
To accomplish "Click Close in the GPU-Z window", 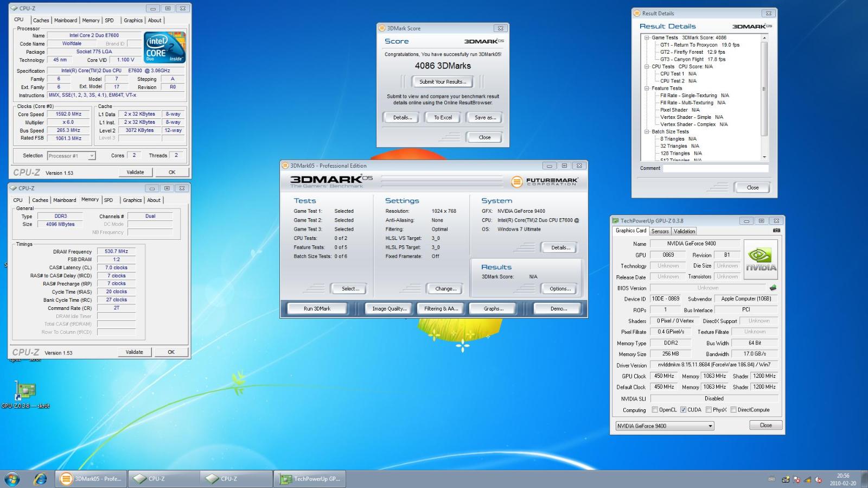I will point(765,425).
